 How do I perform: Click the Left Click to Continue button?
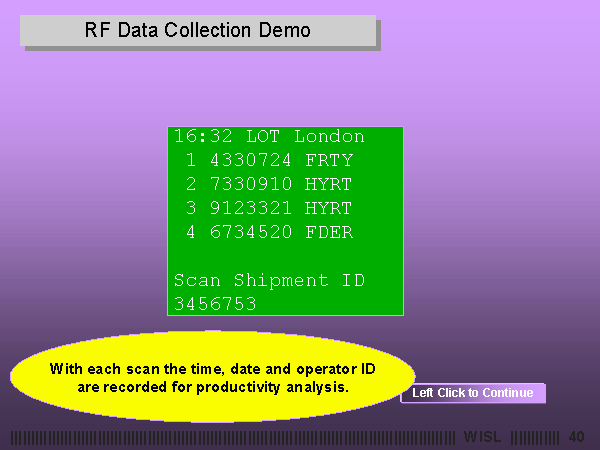(x=473, y=393)
